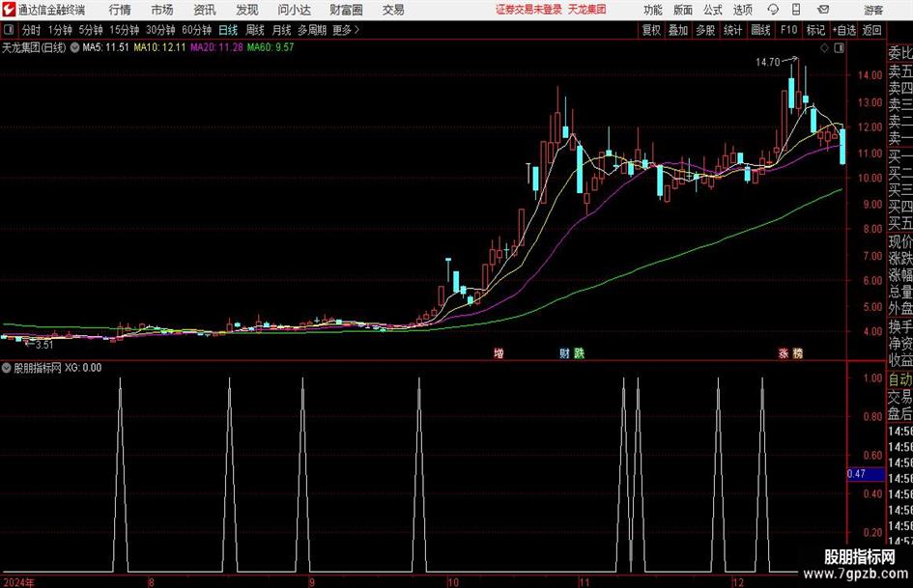Screen dimensions: 913x588
Task: Open the mail messages icon
Action: click(823, 10)
